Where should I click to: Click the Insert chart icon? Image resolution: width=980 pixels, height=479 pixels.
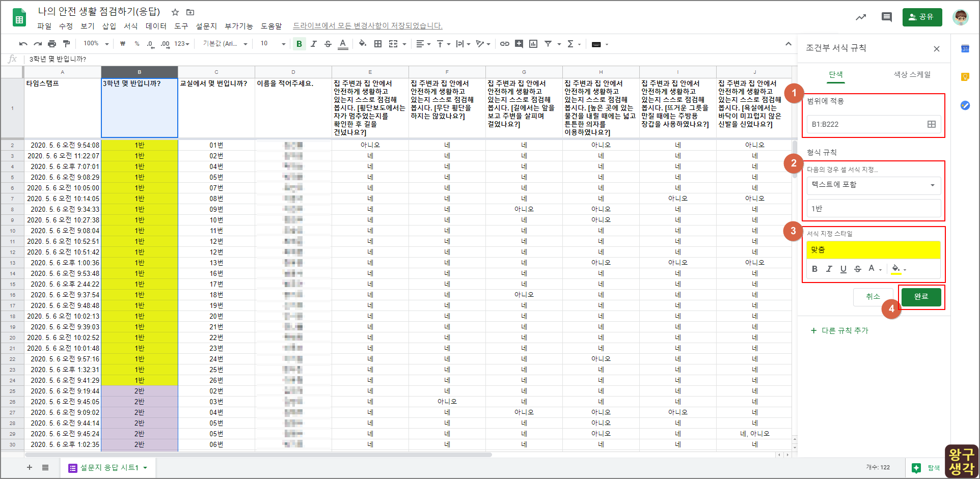[x=533, y=44]
